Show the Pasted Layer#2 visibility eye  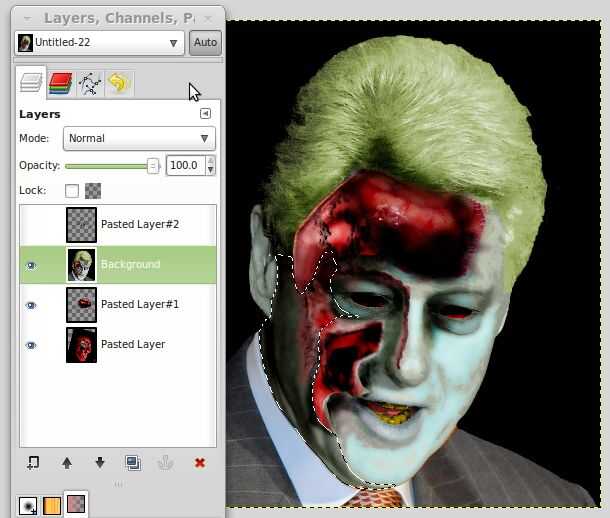tap(31, 225)
